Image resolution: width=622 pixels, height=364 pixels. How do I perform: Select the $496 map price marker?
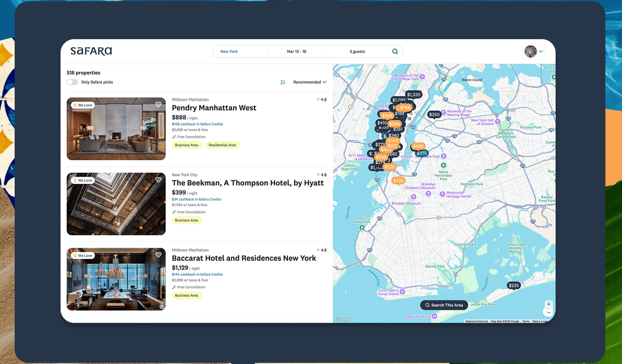418,146
